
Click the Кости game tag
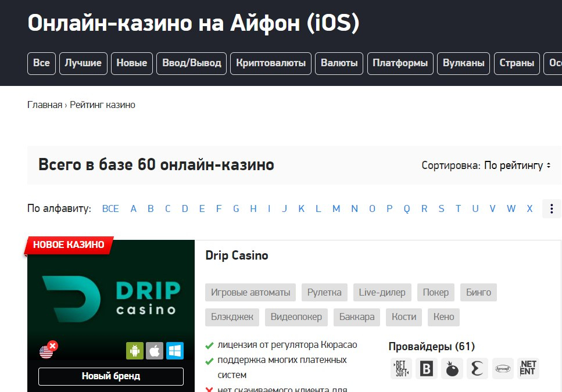tap(404, 317)
